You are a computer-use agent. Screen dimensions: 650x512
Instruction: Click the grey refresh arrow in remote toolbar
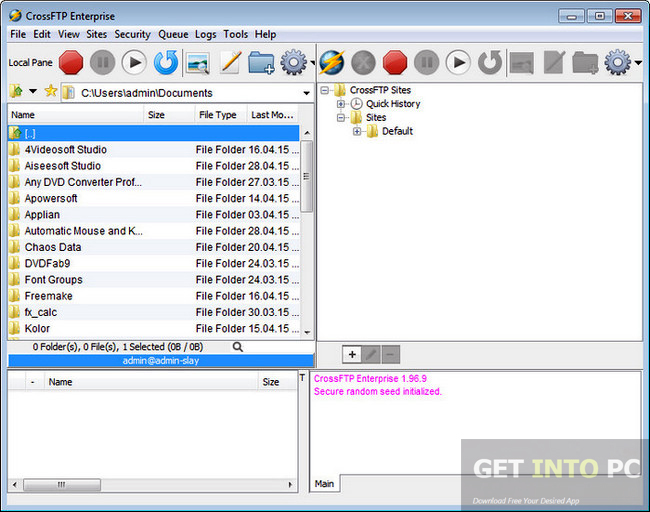[x=490, y=63]
